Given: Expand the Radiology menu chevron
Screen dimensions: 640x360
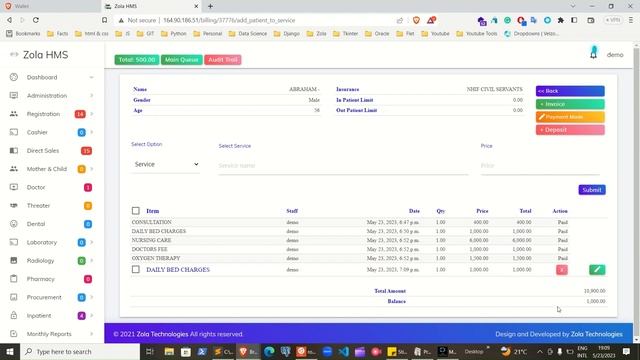Looking at the screenshot, I should coord(91,260).
